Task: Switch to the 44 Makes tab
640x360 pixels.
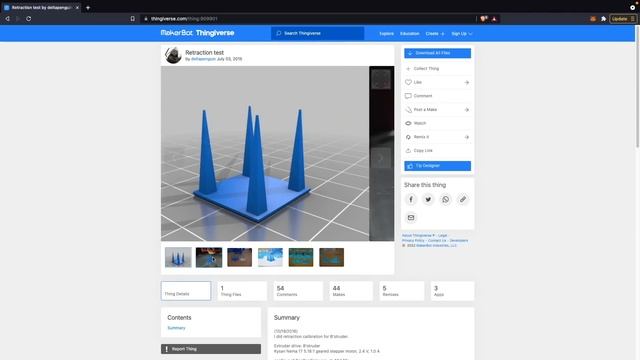Action: click(x=351, y=291)
